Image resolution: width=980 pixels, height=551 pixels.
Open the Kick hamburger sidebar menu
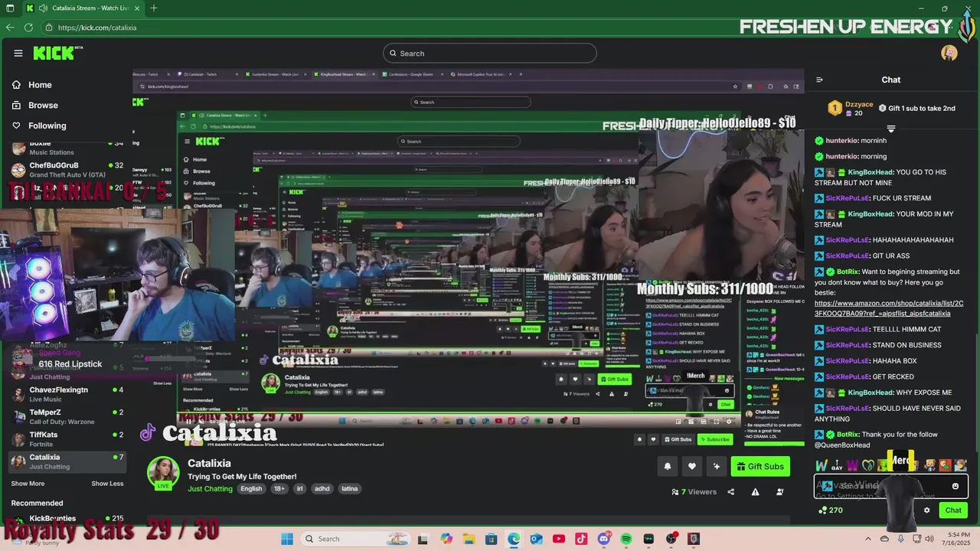(18, 53)
